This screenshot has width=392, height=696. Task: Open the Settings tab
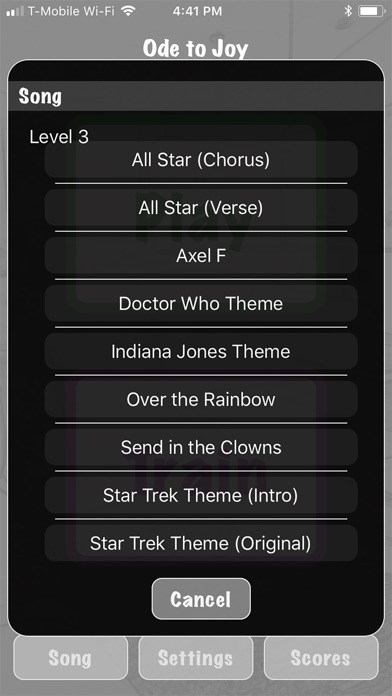196,658
